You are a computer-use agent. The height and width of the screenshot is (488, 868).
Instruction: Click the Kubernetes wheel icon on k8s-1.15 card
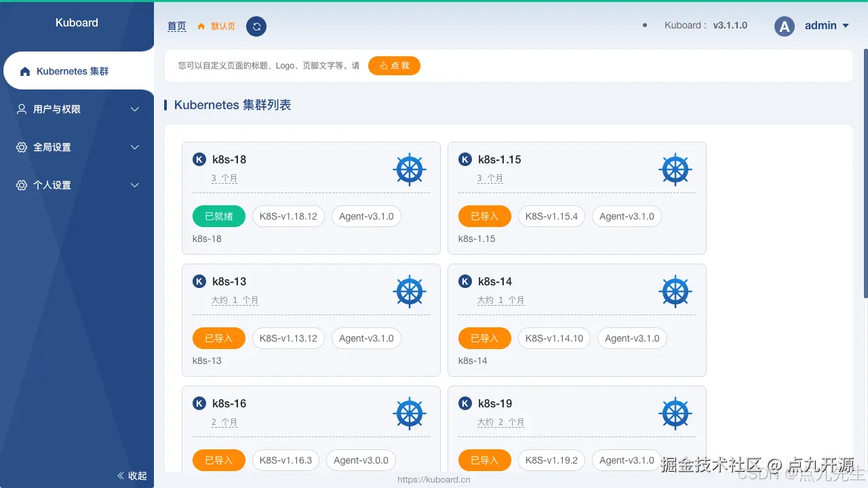pos(675,169)
